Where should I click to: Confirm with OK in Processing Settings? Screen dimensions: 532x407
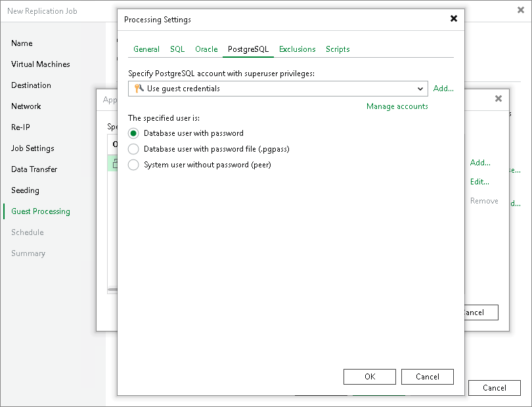(x=370, y=377)
